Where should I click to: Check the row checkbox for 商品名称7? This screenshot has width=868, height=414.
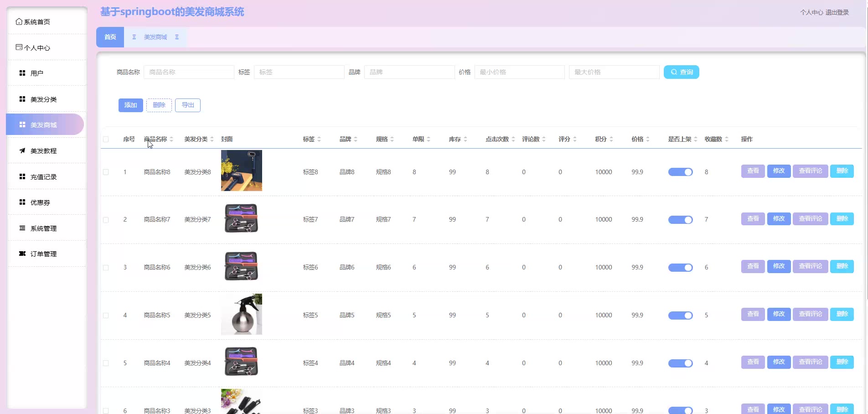[x=106, y=220]
